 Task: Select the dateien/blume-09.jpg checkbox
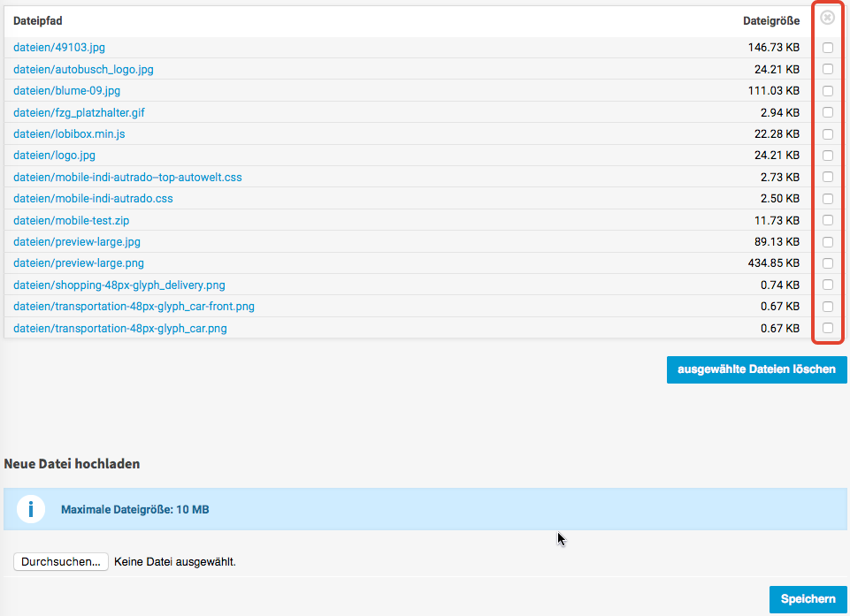pyautogui.click(x=828, y=91)
